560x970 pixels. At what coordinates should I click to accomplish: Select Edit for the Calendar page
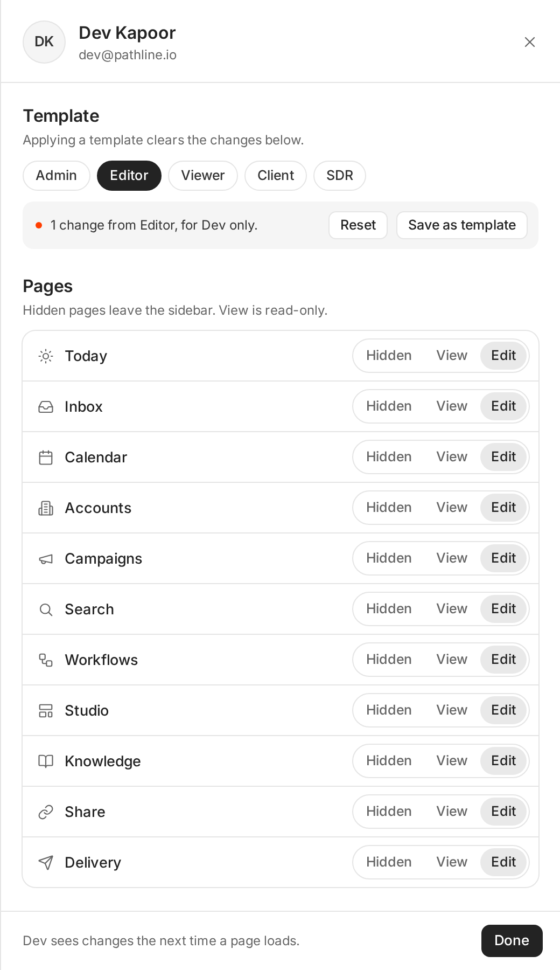(503, 457)
